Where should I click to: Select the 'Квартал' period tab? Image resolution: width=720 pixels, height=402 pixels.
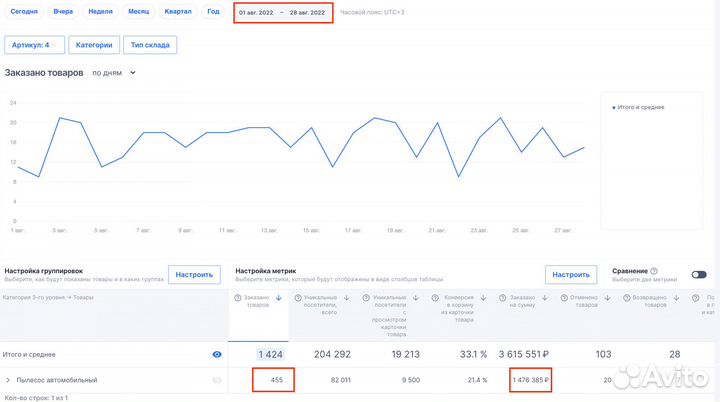point(175,13)
